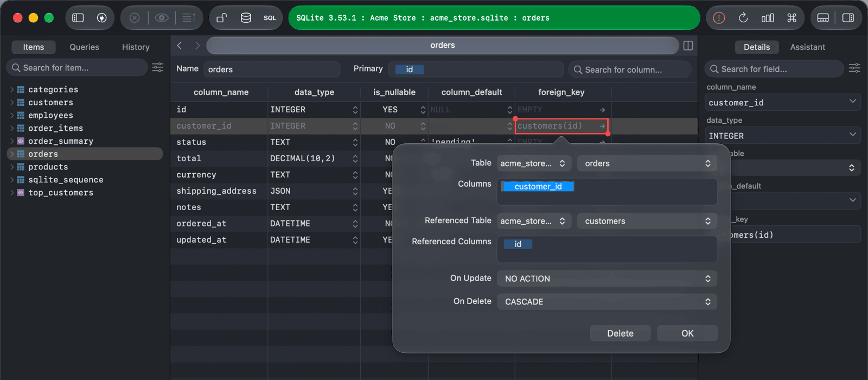
Task: Open data_type stepper for status row
Action: click(x=355, y=142)
